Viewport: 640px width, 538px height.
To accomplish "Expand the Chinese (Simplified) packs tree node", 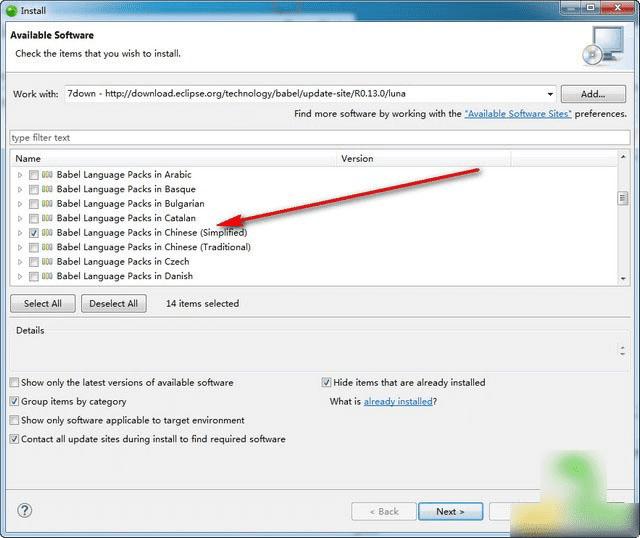I will (x=20, y=233).
